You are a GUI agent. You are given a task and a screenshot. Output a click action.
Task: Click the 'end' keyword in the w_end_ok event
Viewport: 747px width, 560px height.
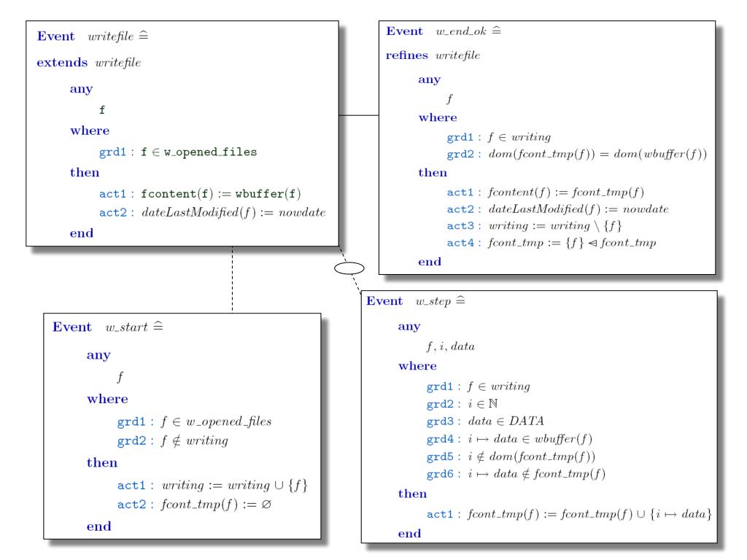(x=430, y=262)
